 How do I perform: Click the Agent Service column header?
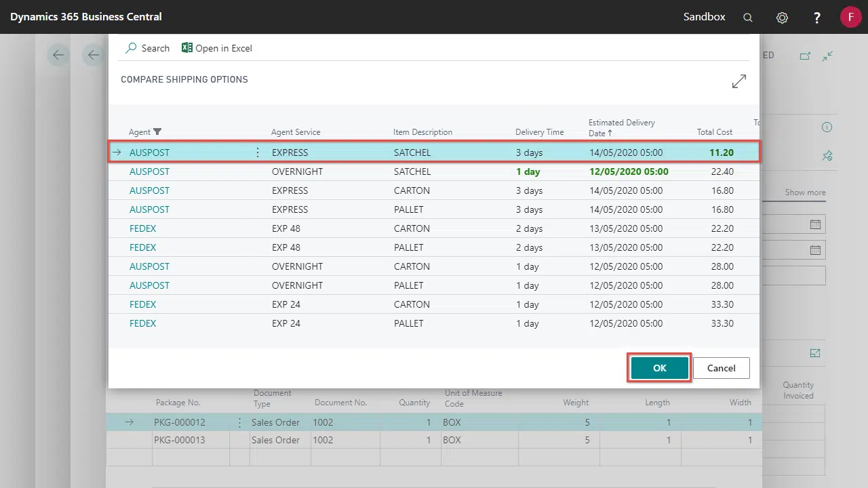point(296,132)
